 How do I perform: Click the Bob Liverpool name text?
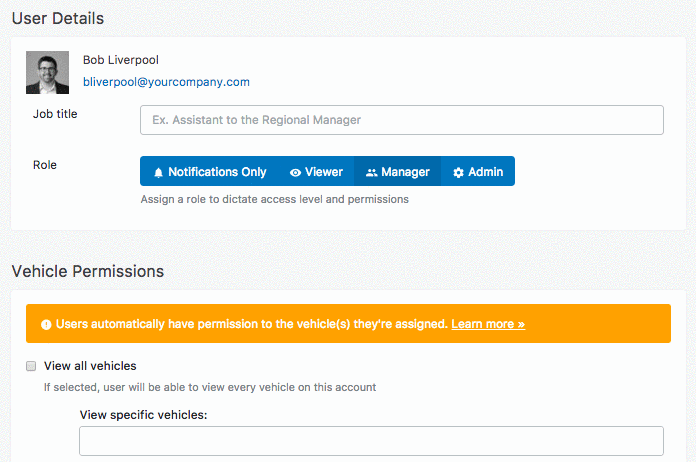click(121, 60)
